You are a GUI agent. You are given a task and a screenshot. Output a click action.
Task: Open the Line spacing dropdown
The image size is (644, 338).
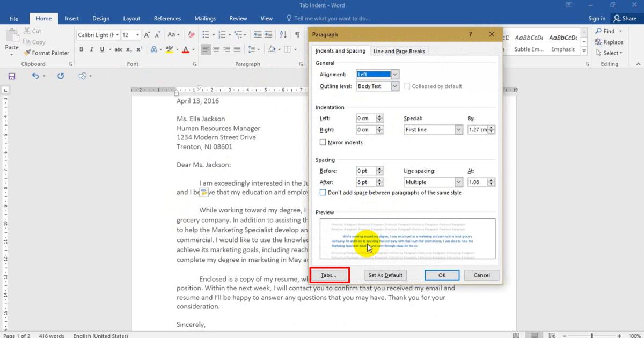[x=459, y=182]
